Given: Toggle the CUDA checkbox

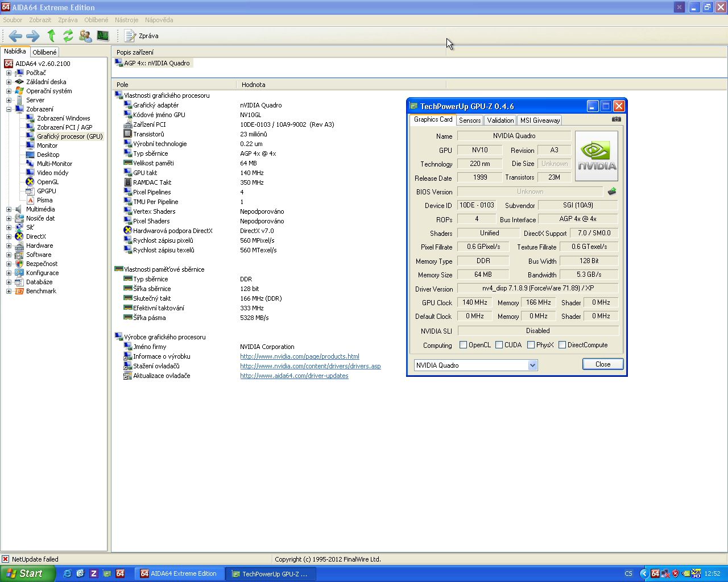Looking at the screenshot, I should 499,345.
